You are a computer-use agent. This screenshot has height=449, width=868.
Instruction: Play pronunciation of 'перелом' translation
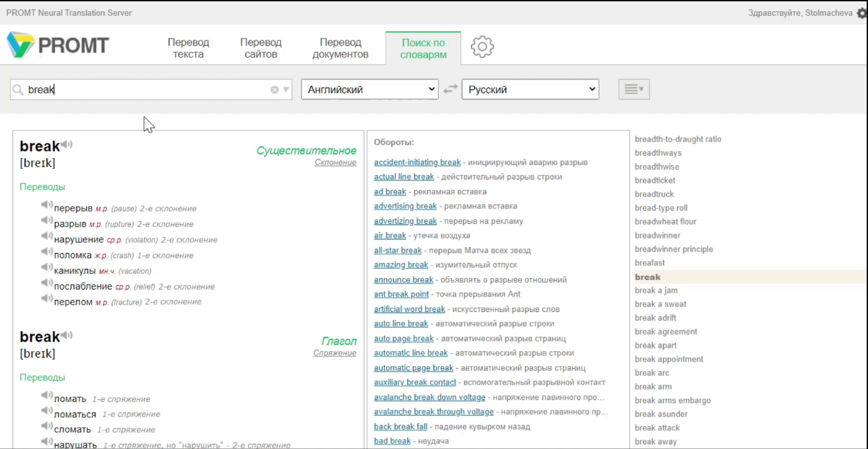point(47,299)
